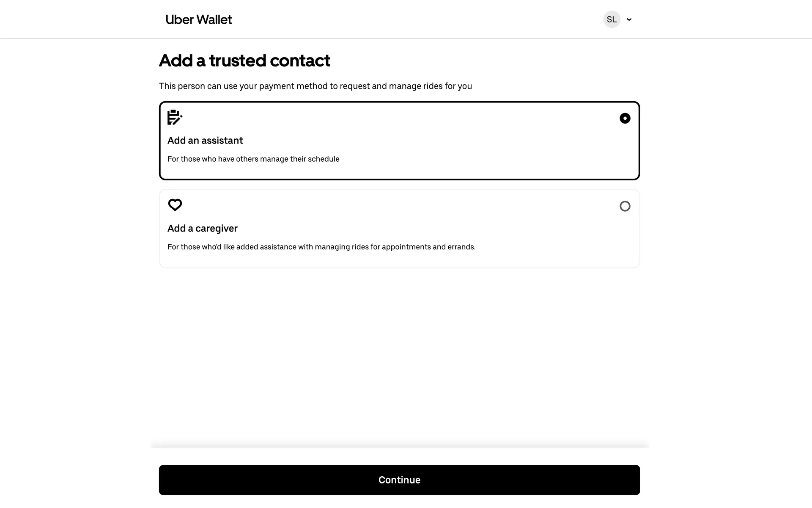Screen dimensions: 812x508
Task: Click the assistant schedule description text
Action: point(253,159)
